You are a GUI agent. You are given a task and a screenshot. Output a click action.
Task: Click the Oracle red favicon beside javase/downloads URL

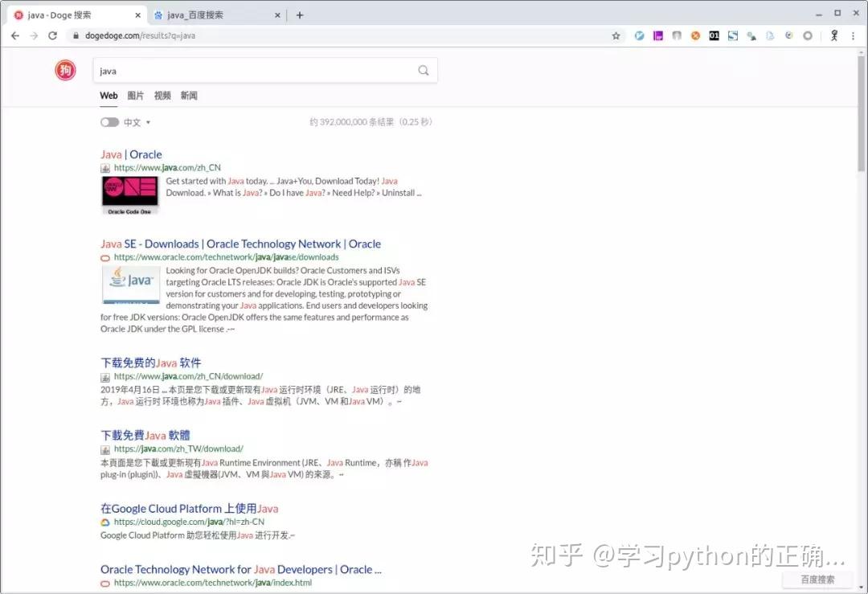tap(105, 258)
